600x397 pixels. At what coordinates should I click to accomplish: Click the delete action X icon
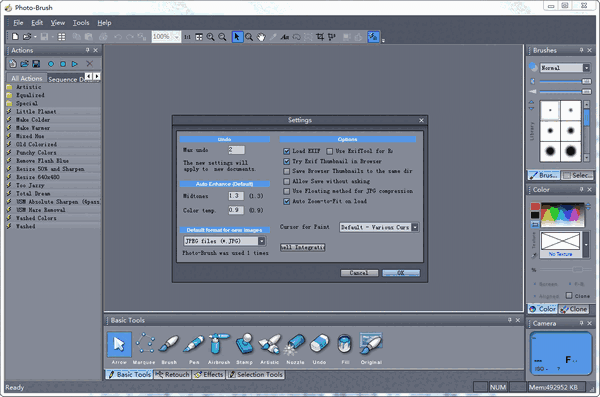coord(90,64)
